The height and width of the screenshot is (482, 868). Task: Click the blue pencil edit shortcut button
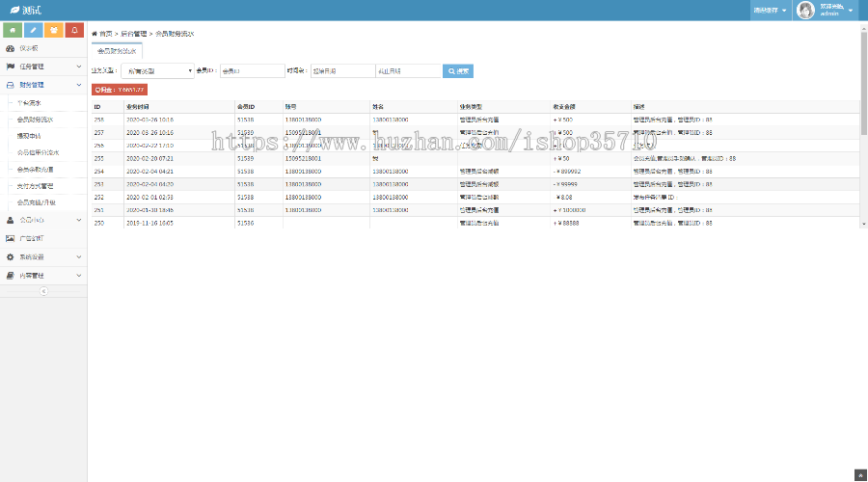coord(33,30)
